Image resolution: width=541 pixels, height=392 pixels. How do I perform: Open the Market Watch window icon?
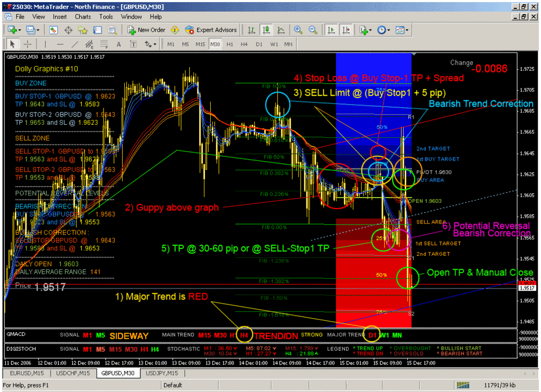(53, 30)
